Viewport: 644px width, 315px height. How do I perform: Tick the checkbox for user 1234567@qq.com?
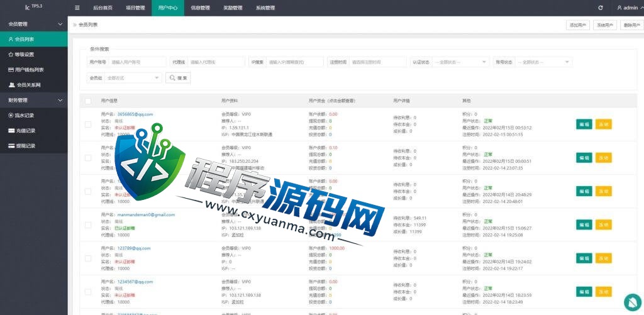pos(88,292)
